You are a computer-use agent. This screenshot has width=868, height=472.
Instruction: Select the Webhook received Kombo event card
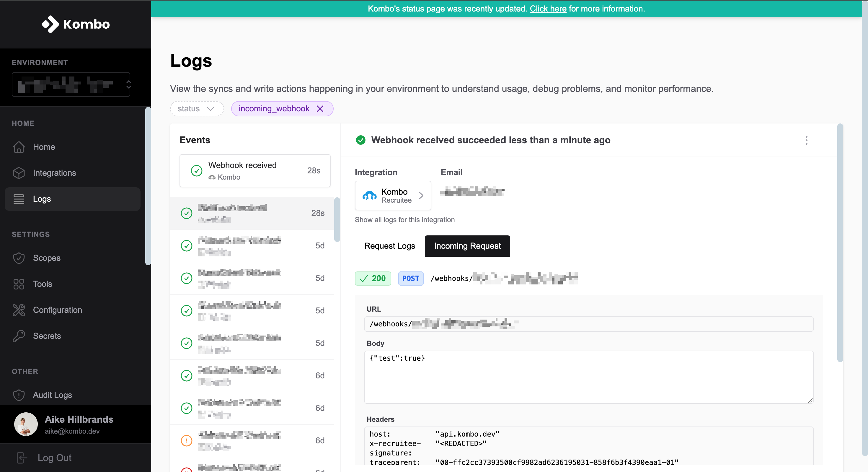point(255,171)
